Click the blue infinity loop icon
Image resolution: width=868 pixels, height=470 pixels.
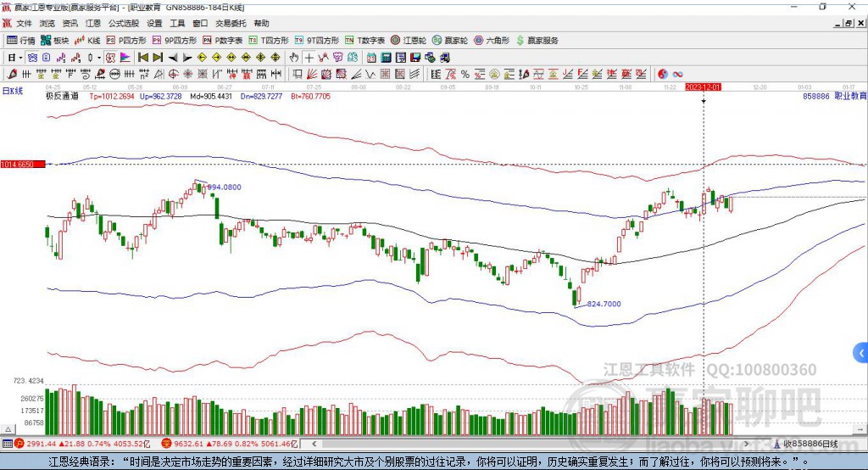click(677, 74)
